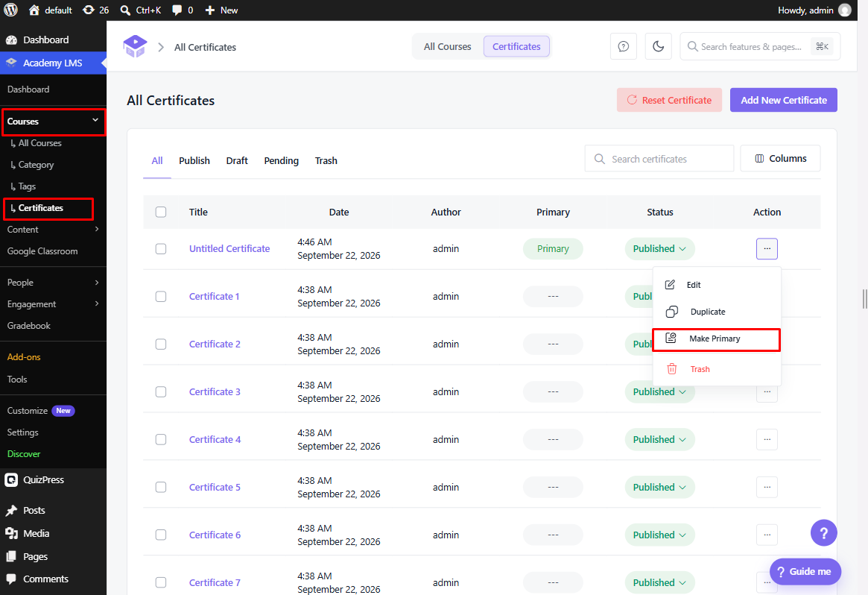Check the Certificate 2 row checkbox

pos(161,344)
